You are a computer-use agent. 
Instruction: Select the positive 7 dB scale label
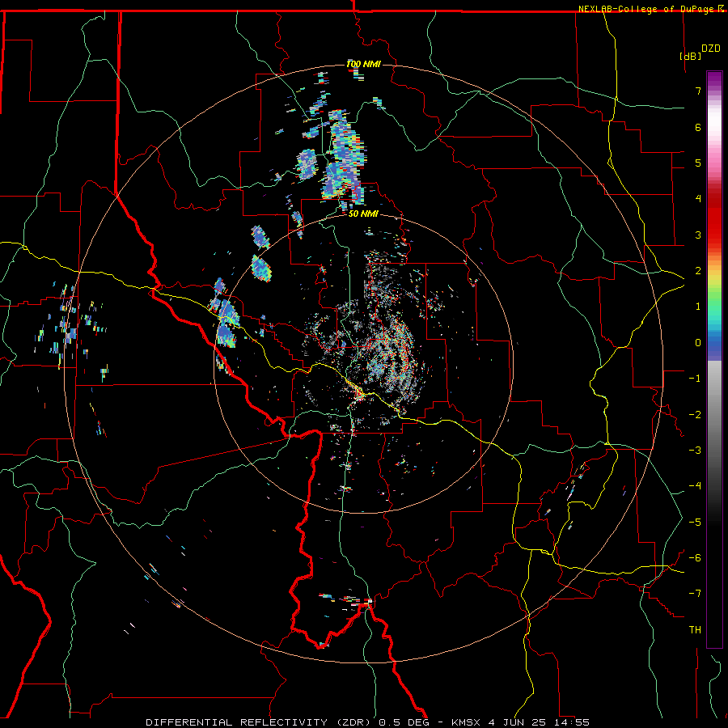698,91
